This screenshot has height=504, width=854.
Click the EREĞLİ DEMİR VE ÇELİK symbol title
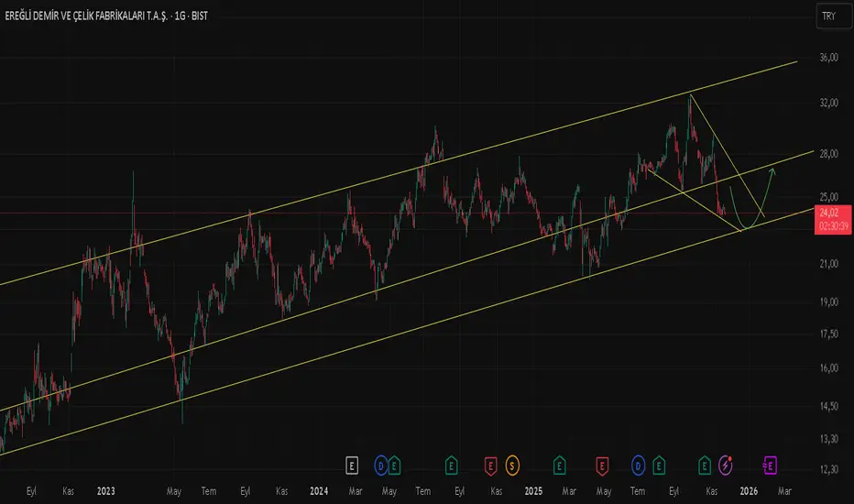105,16
